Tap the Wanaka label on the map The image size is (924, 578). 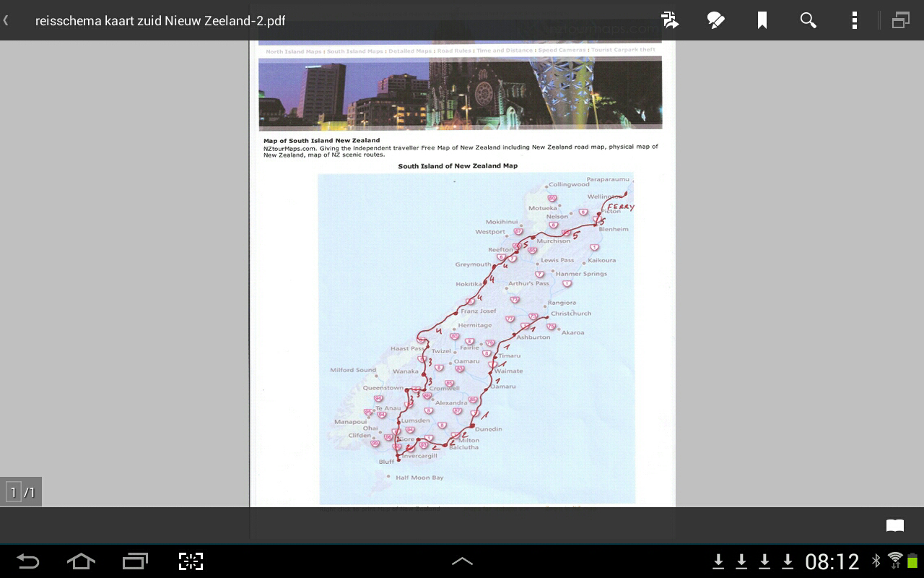405,371
